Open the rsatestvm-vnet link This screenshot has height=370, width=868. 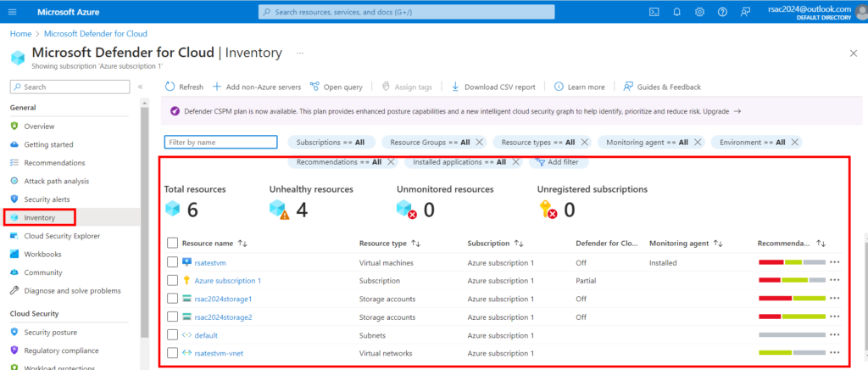[217, 353]
